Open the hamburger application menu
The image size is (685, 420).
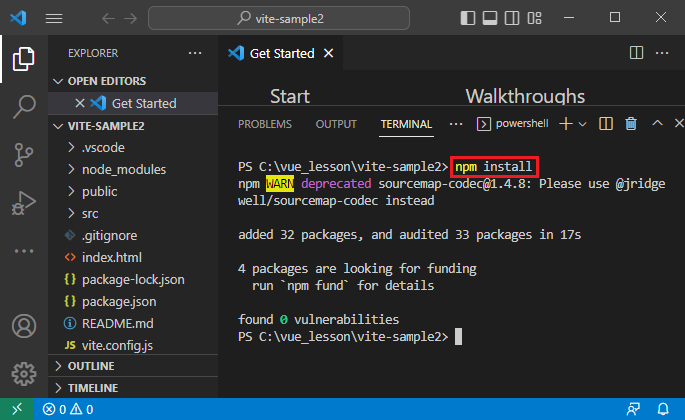click(x=54, y=18)
